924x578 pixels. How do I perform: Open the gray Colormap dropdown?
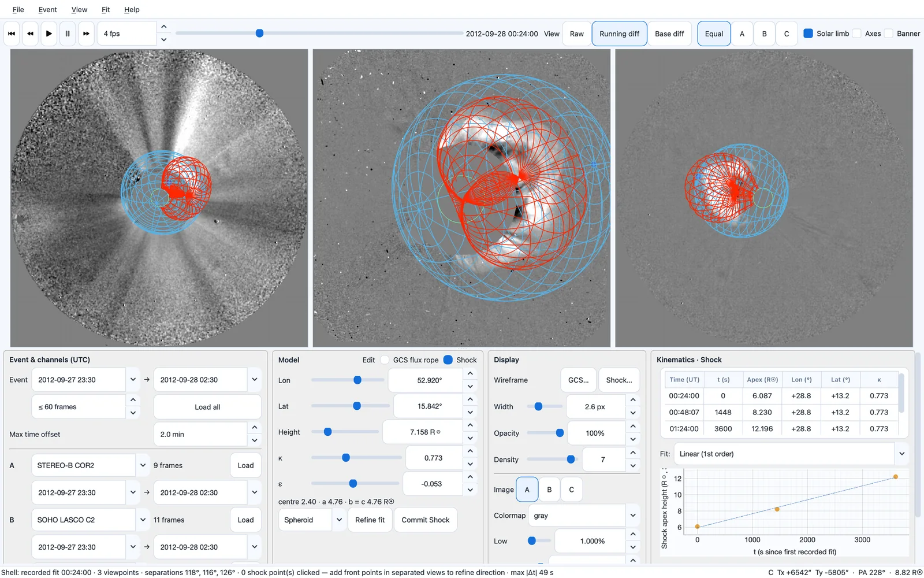click(x=633, y=516)
